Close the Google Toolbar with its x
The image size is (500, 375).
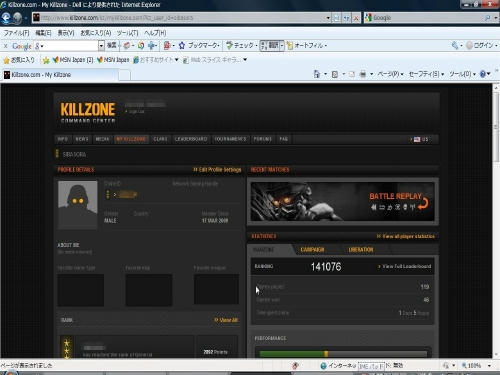pos(5,46)
